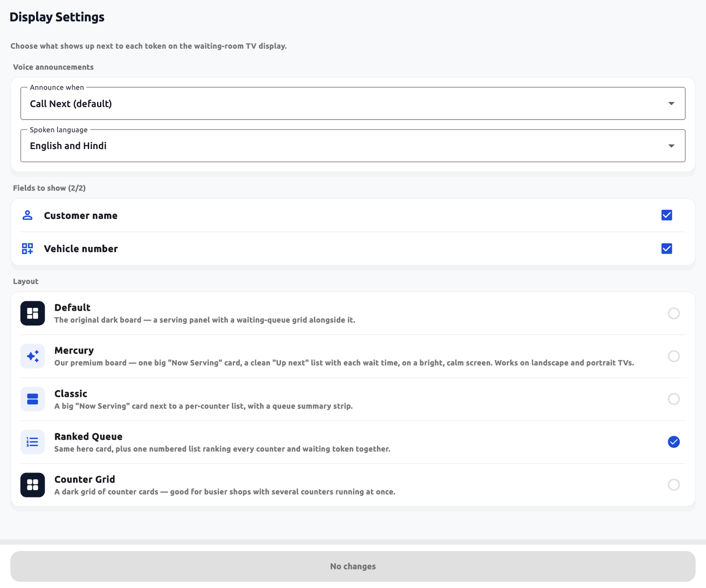
Task: Choose the Classic layout radio button
Action: (674, 399)
